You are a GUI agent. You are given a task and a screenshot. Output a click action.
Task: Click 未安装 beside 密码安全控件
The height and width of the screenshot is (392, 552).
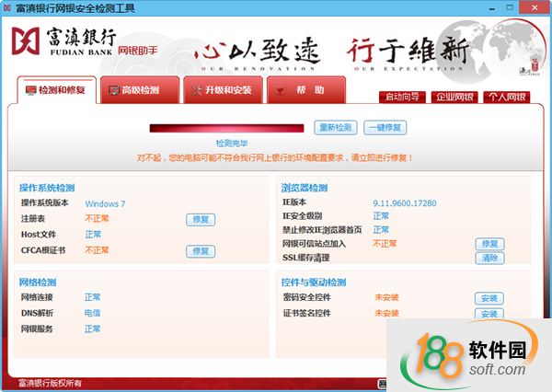pos(386,297)
